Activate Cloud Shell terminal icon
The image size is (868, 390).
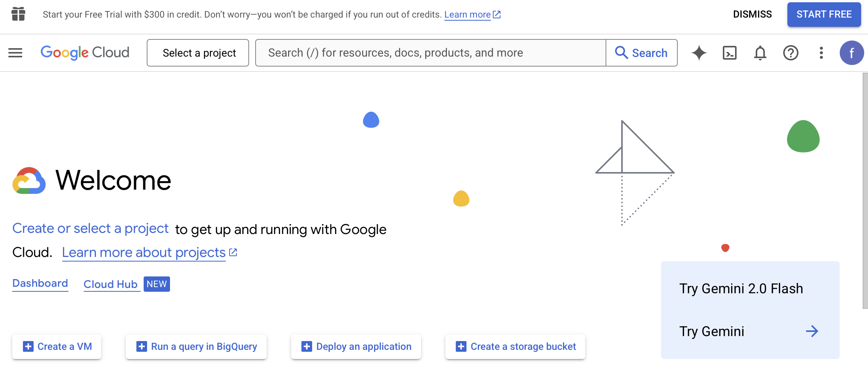[729, 53]
